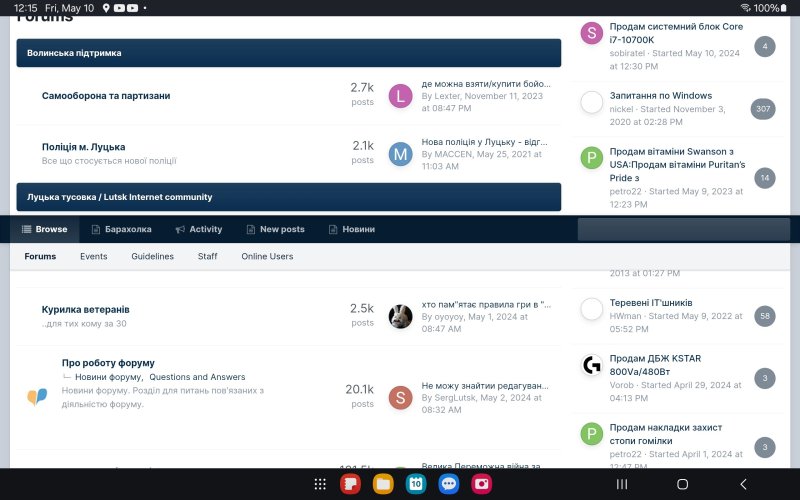Open the green P avatar beside the Swanson vitamins topic
Viewport: 800px width, 500px height.
pos(592,158)
